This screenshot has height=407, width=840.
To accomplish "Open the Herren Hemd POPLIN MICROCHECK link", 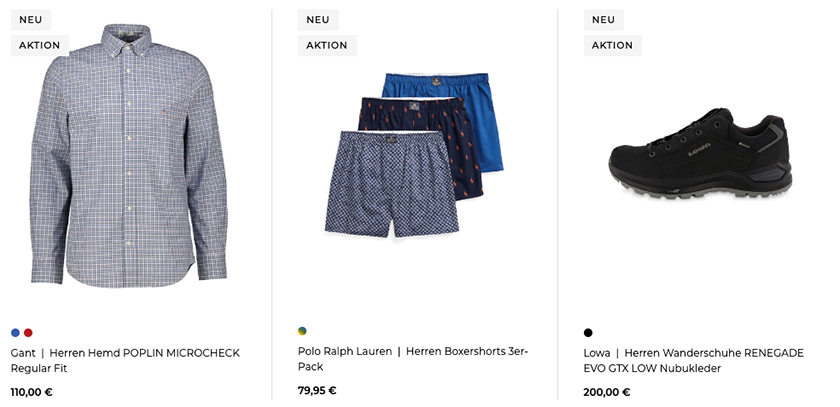I will 125,360.
